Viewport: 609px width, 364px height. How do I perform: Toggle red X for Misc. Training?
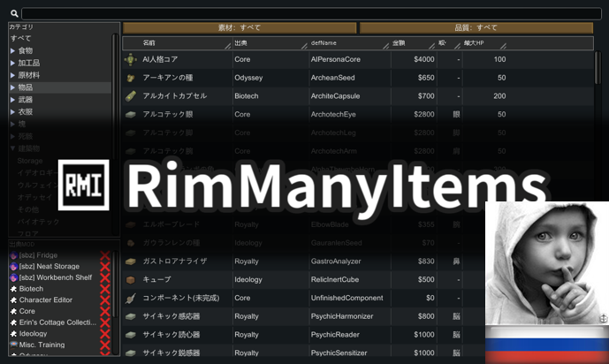click(105, 345)
